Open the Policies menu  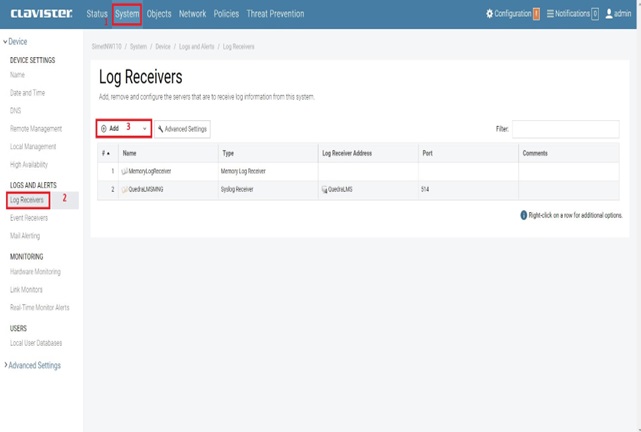point(226,14)
